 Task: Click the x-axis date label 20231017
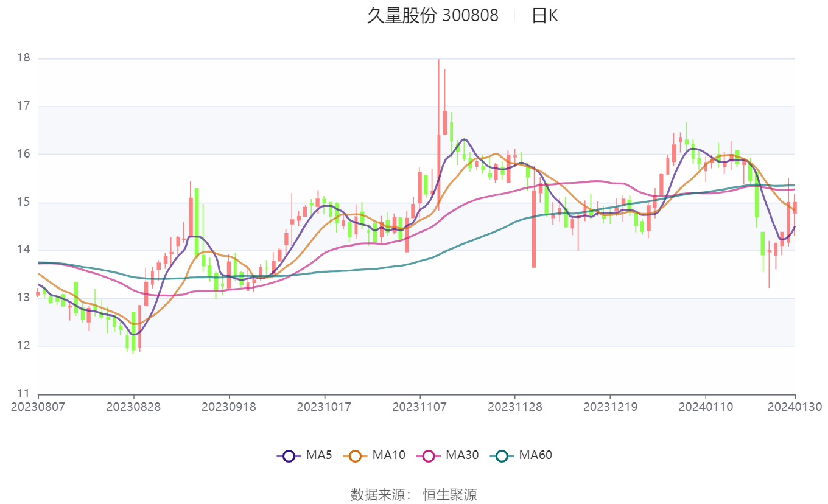coord(324,407)
